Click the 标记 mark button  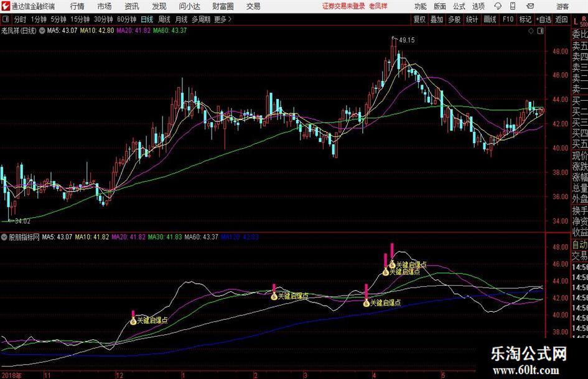click(525, 19)
